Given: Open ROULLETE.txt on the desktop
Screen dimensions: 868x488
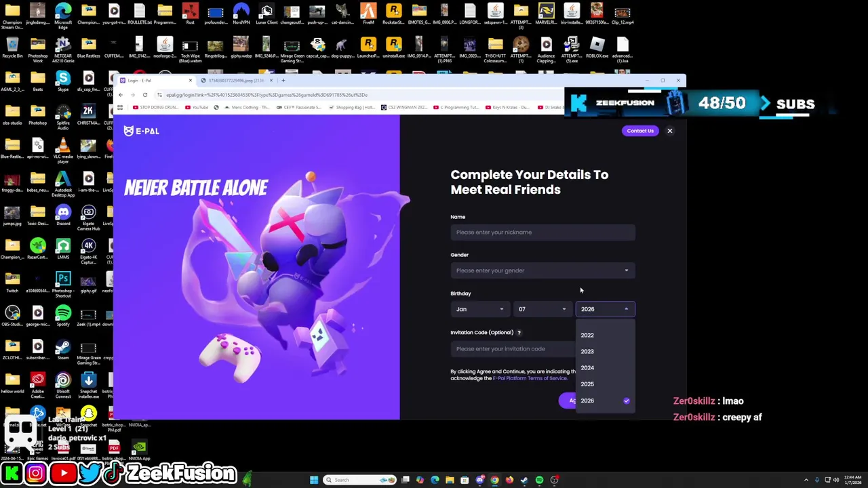Looking at the screenshot, I should point(139,14).
